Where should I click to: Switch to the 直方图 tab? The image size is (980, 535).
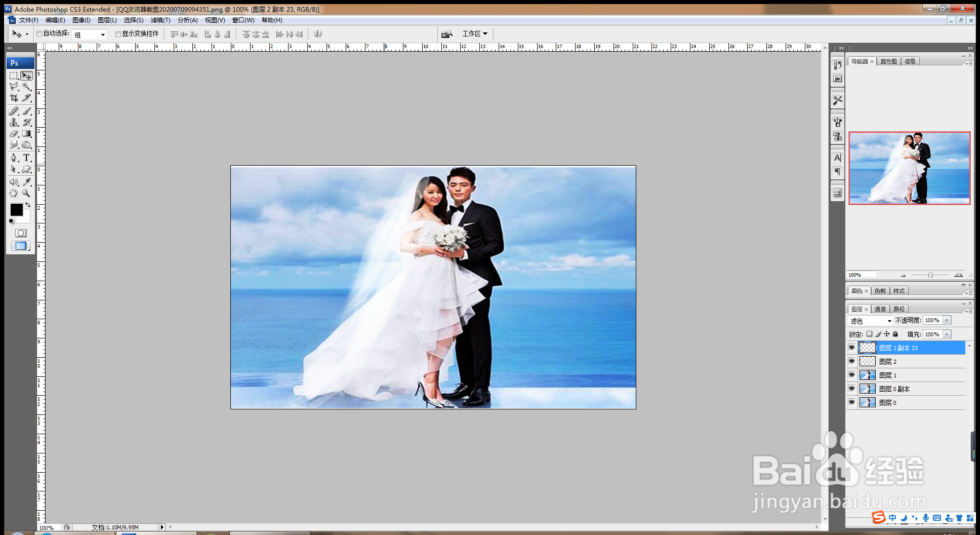point(888,61)
